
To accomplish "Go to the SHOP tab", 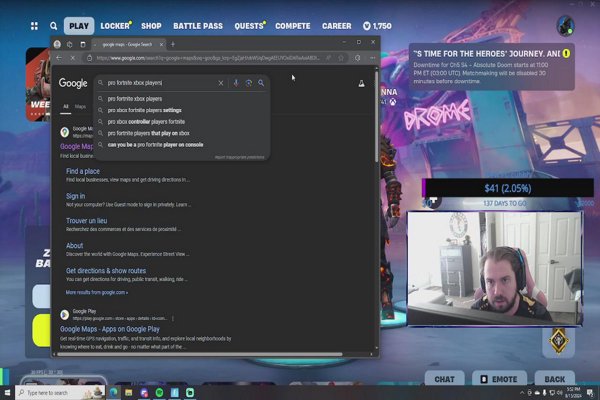I will click(151, 26).
